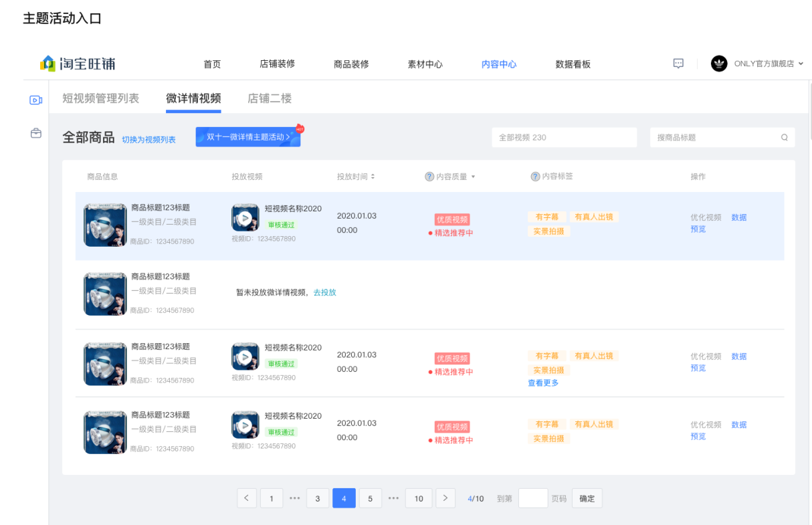
Task: Click the Taobao Wangpu logo
Action: pos(78,64)
